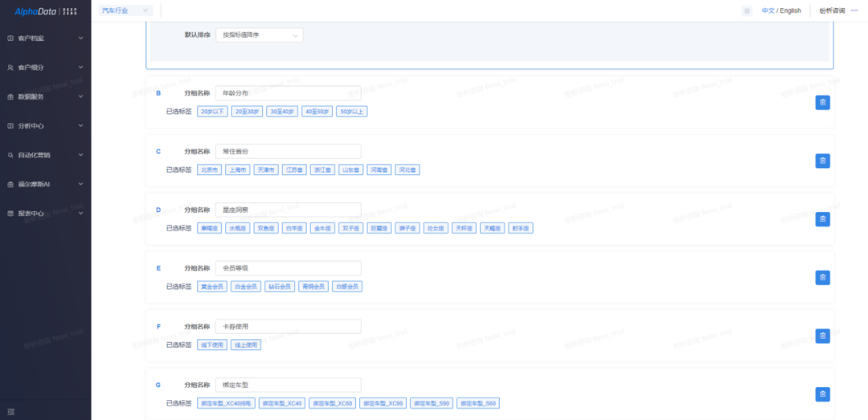Click the trash icon for group C
This screenshot has height=420, width=868.
(x=822, y=161)
